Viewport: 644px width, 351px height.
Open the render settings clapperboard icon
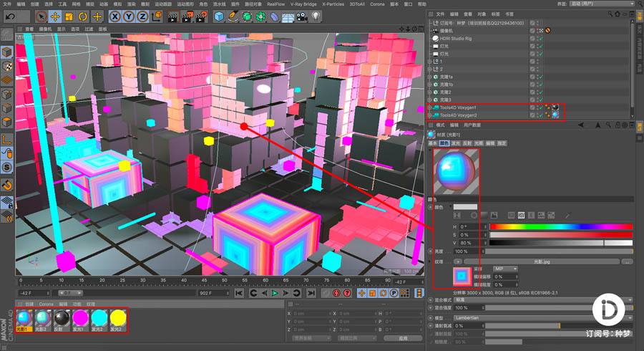(x=201, y=17)
